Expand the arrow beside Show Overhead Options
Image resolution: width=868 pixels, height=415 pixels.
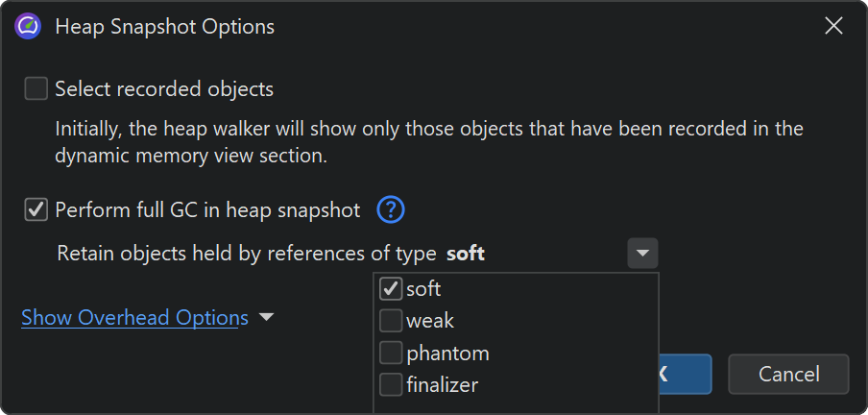click(266, 317)
